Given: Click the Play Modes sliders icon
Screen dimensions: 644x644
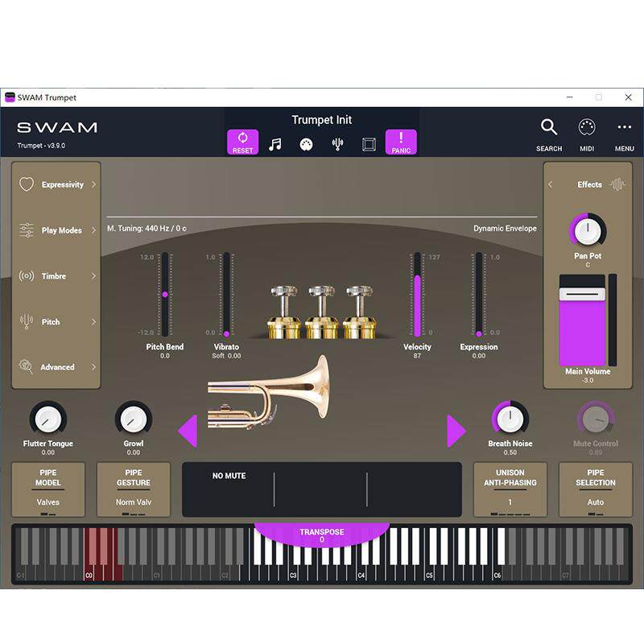Looking at the screenshot, I should coord(27,230).
